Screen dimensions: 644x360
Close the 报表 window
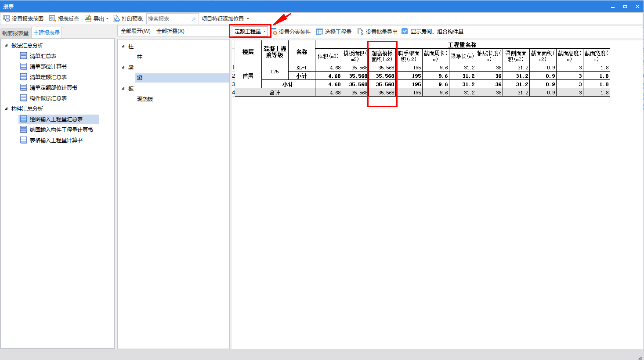637,6
